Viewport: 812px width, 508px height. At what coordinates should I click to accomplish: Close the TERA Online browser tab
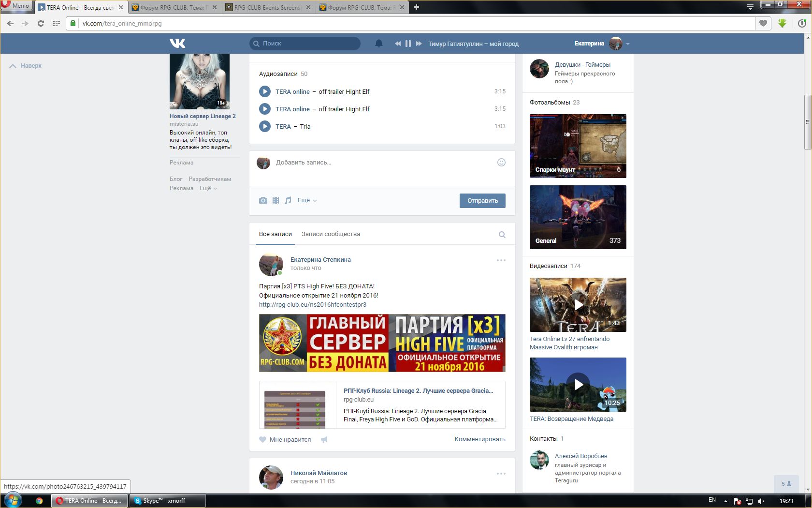121,7
